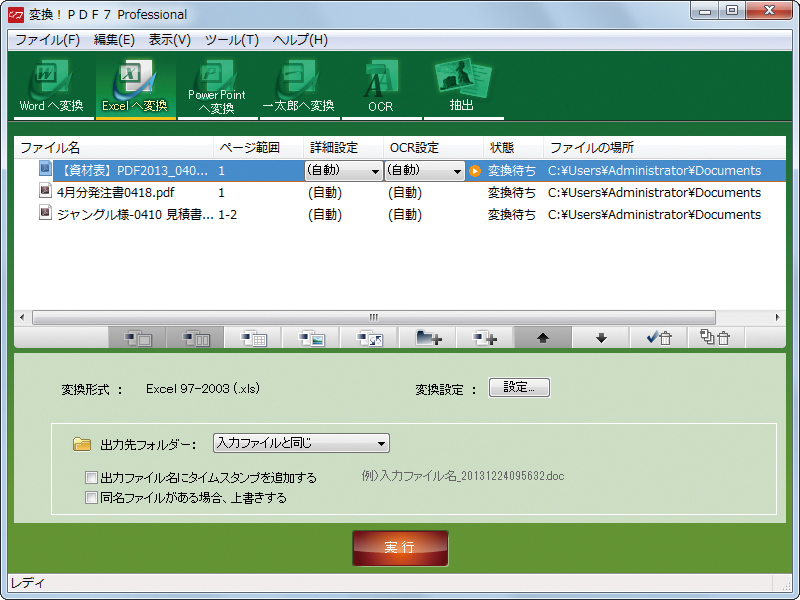
Task: Click file location of ジャングル様 row
Action: click(x=655, y=215)
